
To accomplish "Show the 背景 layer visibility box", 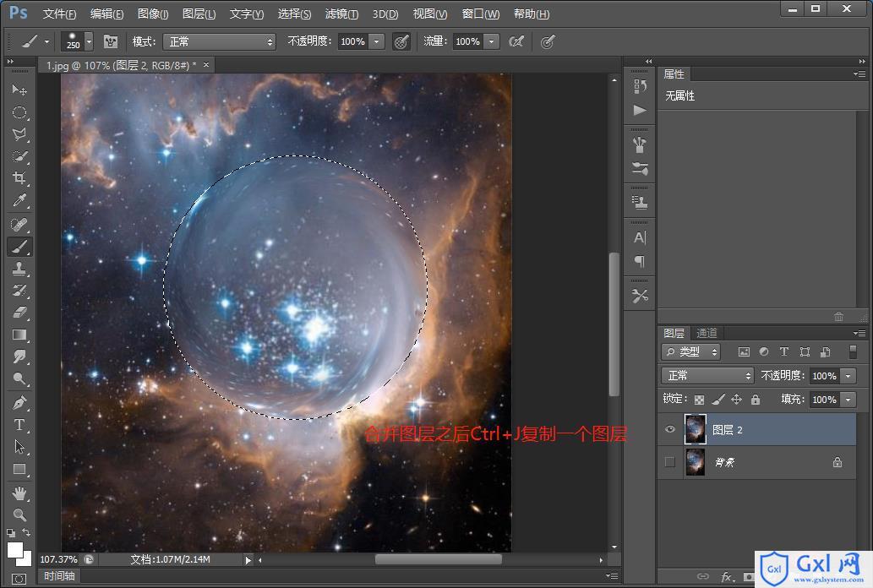I will (x=670, y=462).
